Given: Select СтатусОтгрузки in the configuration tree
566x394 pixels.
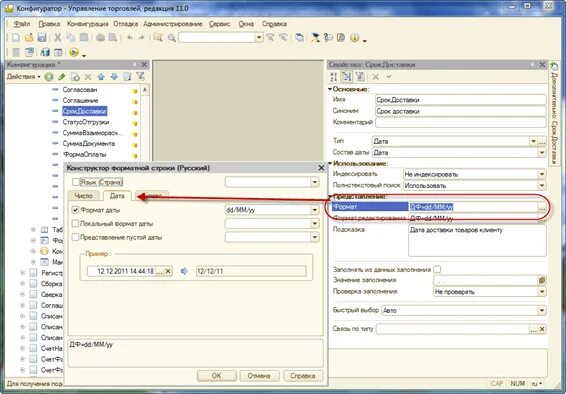Looking at the screenshot, I should pyautogui.click(x=86, y=122).
